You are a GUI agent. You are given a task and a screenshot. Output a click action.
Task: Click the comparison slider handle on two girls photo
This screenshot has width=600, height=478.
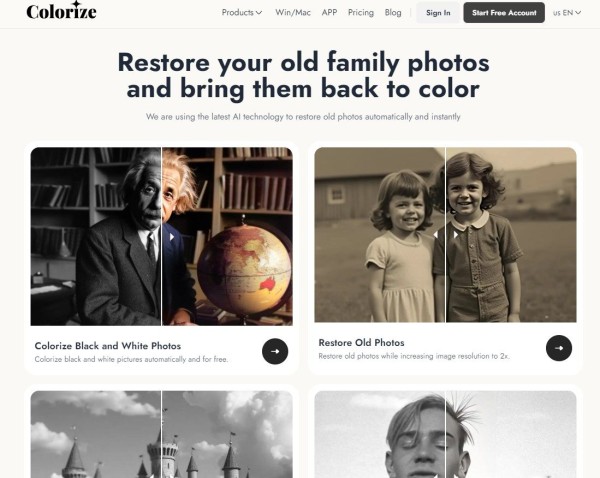(x=445, y=235)
